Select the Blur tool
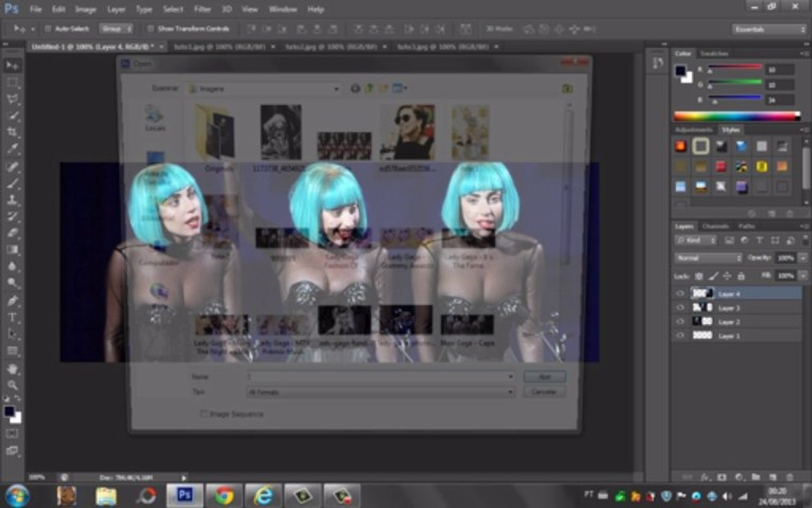Viewport: 812px width, 508px height. pyautogui.click(x=13, y=266)
